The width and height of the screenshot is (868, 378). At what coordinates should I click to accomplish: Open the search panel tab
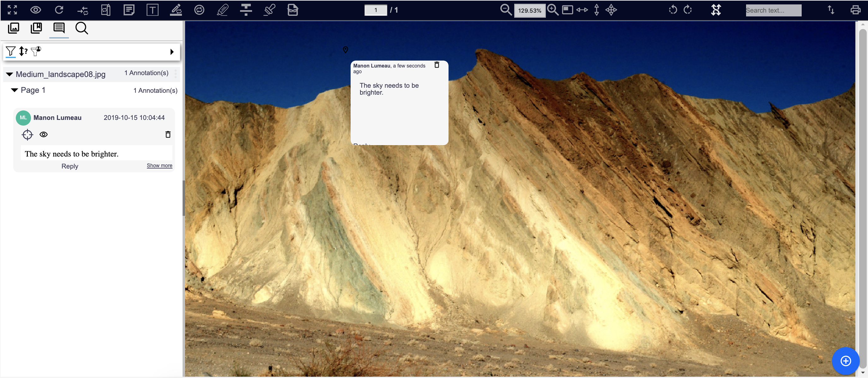(x=81, y=28)
